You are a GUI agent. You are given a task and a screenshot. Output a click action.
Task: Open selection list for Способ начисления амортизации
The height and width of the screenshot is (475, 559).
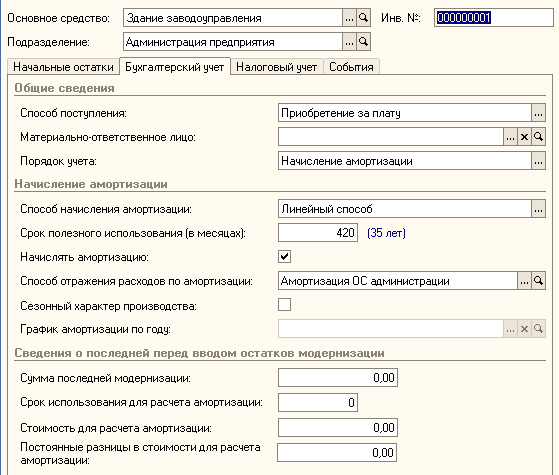click(538, 209)
